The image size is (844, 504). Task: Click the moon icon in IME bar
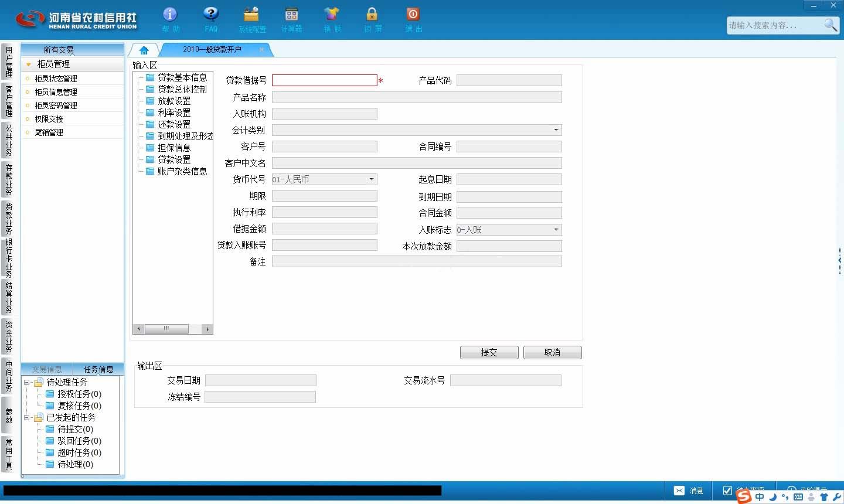click(x=772, y=497)
